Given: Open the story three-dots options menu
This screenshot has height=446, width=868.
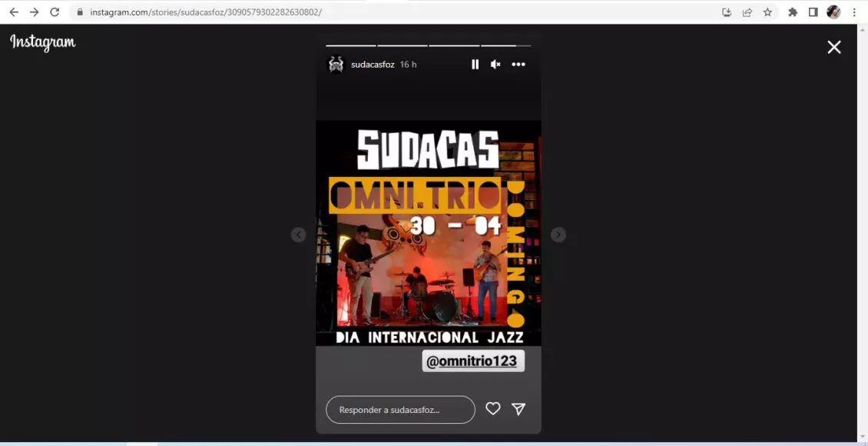Looking at the screenshot, I should coord(518,65).
